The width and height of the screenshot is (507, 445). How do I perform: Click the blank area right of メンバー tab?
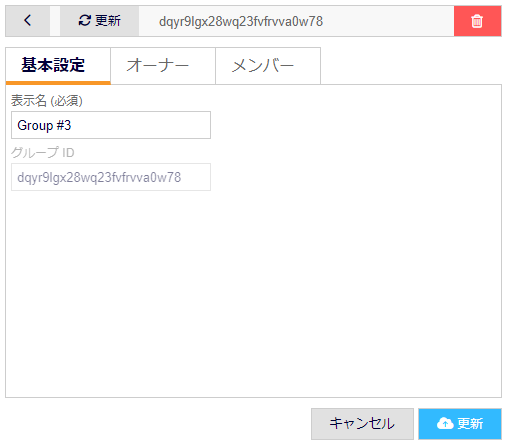[411, 65]
